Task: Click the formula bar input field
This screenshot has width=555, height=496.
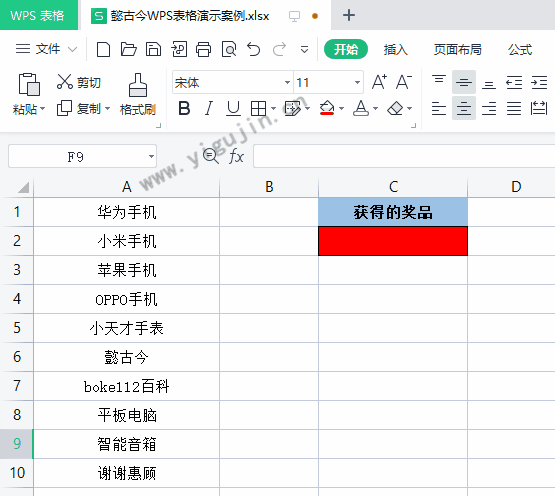Action: [404, 156]
